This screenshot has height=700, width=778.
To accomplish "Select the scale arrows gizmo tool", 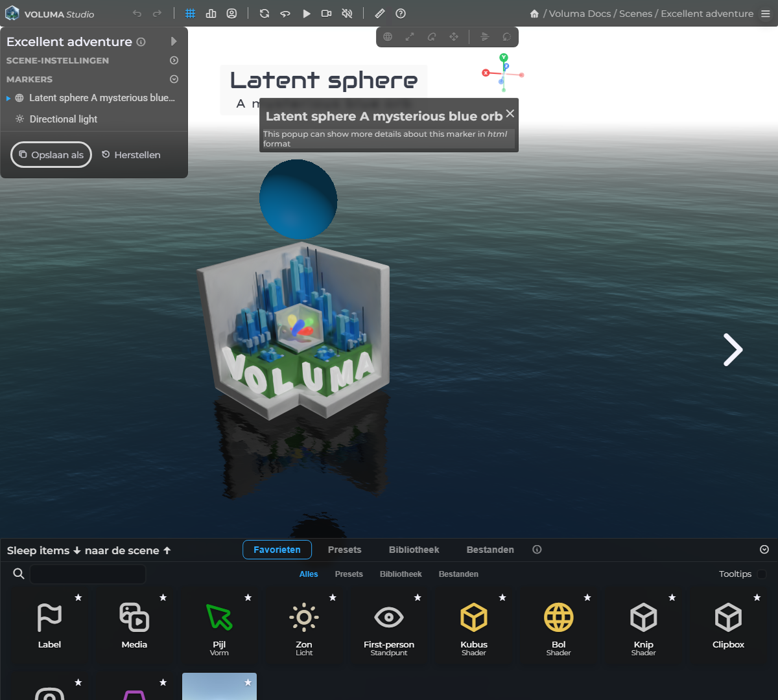I will pyautogui.click(x=410, y=37).
